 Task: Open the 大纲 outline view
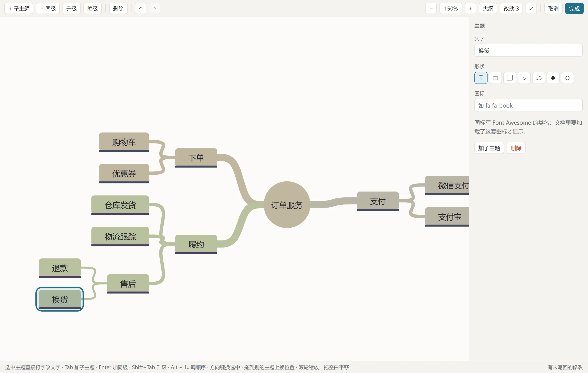coord(488,9)
